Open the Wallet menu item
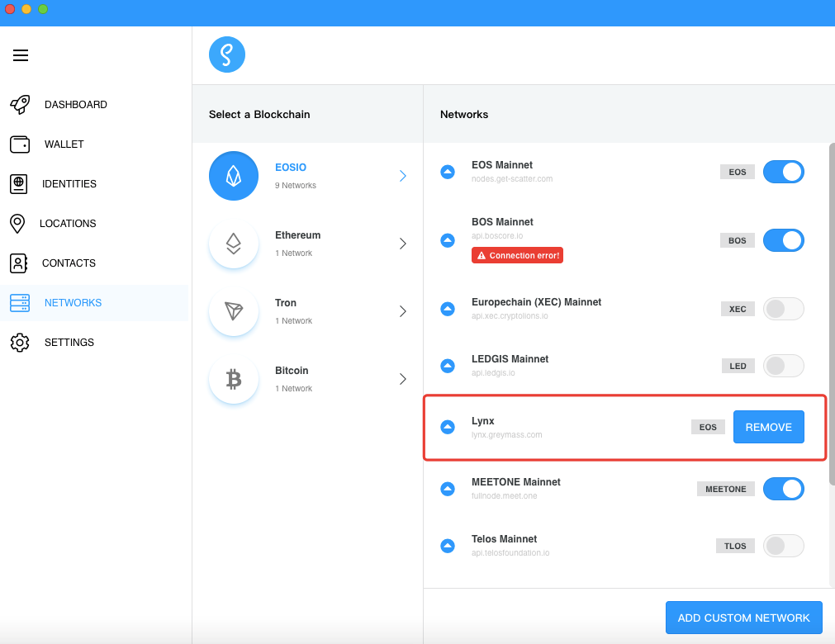This screenshot has height=644, width=835. point(93,144)
